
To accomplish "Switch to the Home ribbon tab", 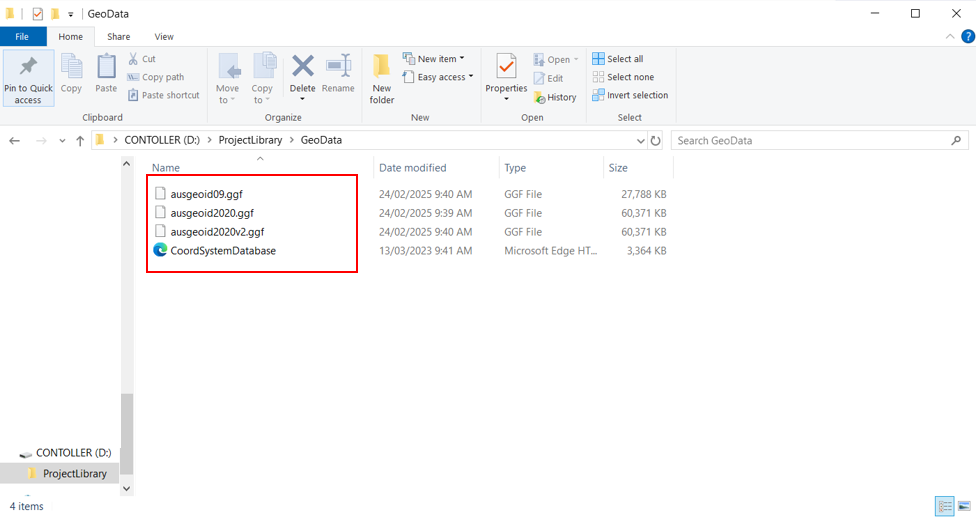I will (x=70, y=37).
